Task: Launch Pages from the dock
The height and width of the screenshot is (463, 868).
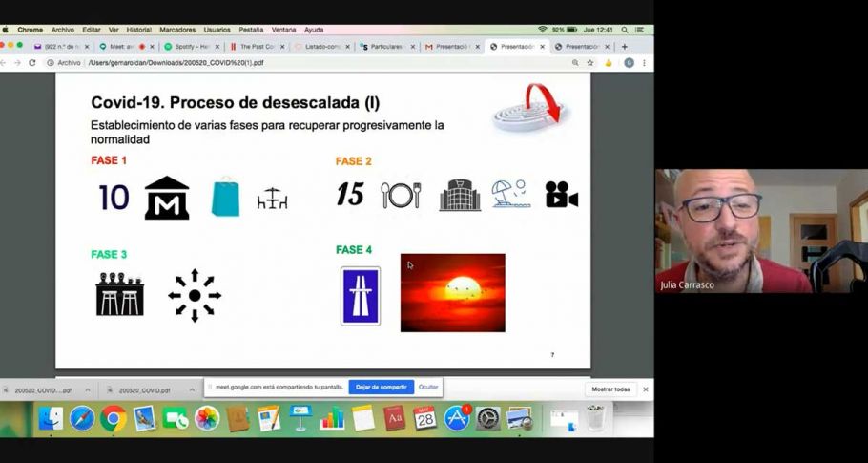Action: point(269,418)
